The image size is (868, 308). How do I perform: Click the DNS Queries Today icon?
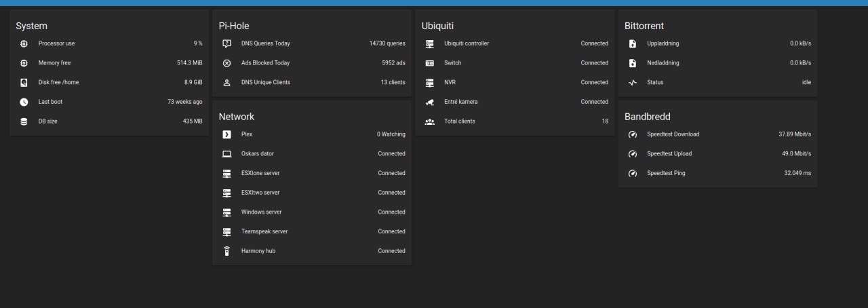226,43
